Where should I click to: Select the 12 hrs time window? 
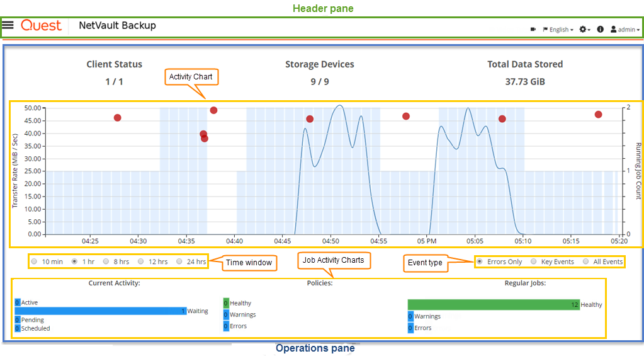pyautogui.click(x=141, y=261)
